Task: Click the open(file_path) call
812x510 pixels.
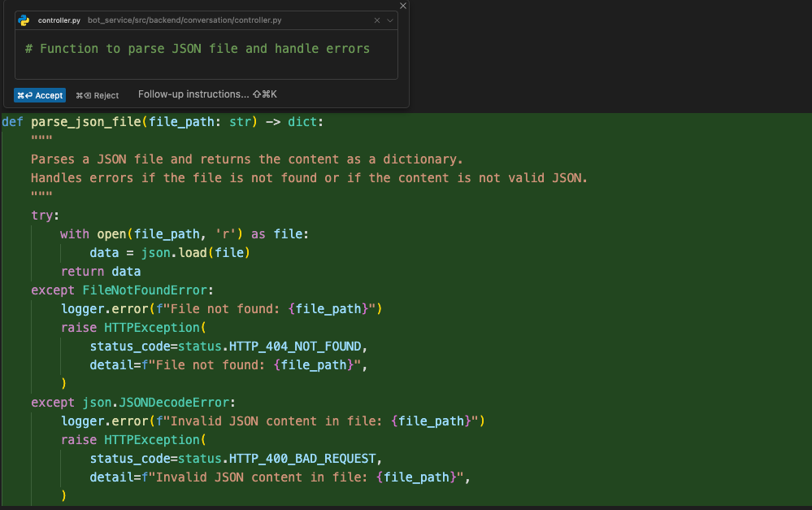Action: [145, 233]
